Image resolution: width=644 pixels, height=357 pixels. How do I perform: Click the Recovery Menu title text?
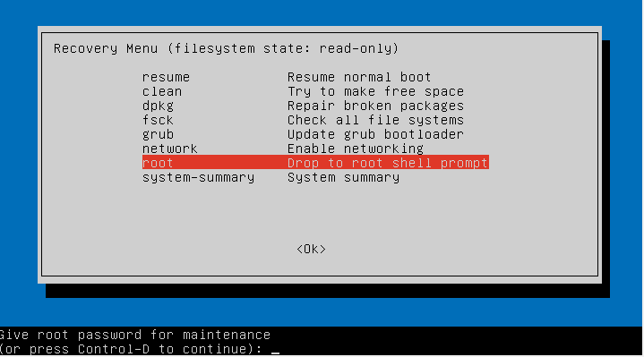226,48
